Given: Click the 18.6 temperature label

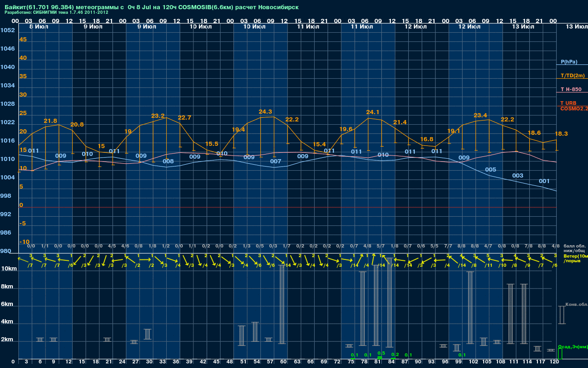Looking at the screenshot, I should (534, 132).
